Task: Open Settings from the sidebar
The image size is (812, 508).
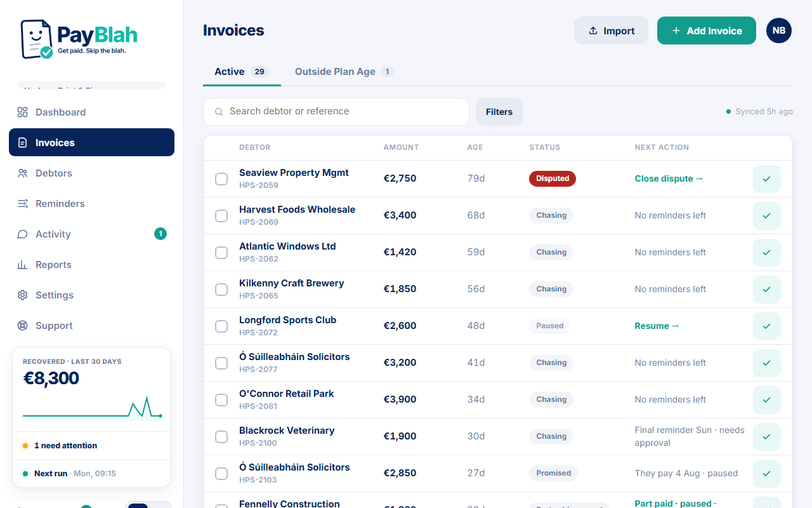Action: [91, 295]
